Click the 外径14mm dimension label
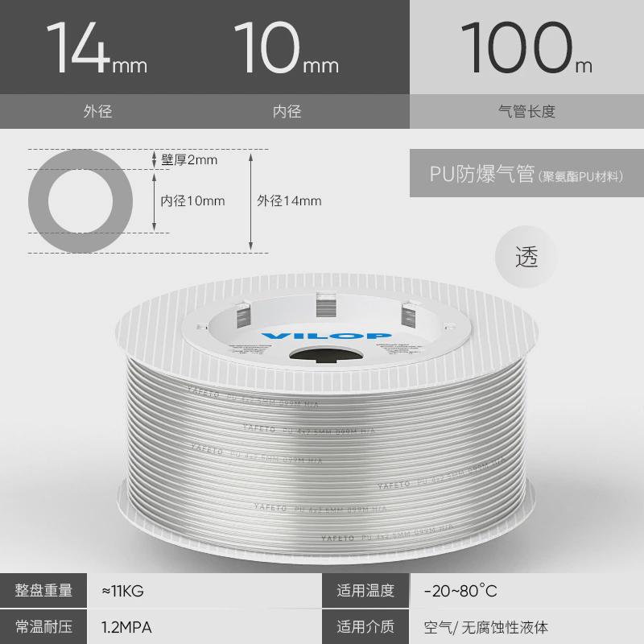644x644 pixels. (289, 200)
